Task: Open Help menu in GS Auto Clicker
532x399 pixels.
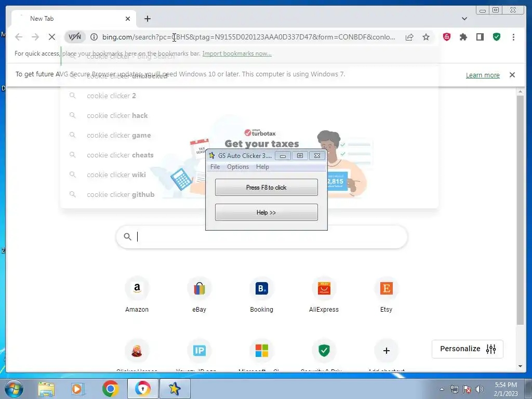Action: [262, 167]
